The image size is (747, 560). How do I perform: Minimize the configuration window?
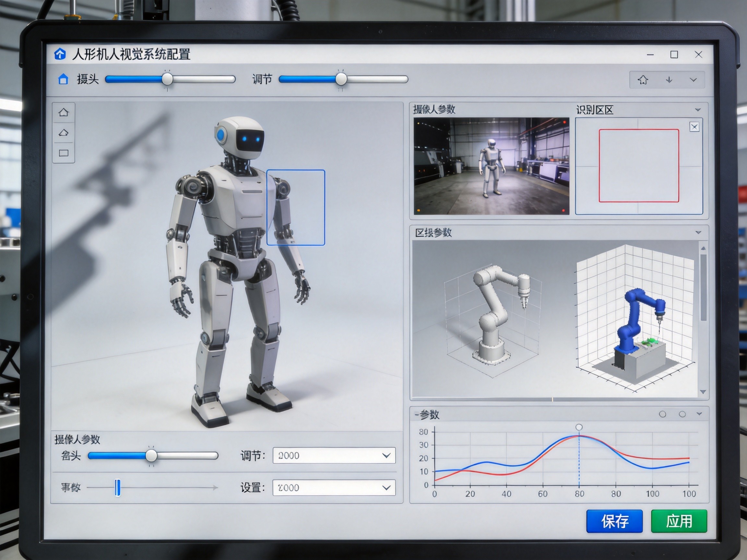[x=650, y=54]
